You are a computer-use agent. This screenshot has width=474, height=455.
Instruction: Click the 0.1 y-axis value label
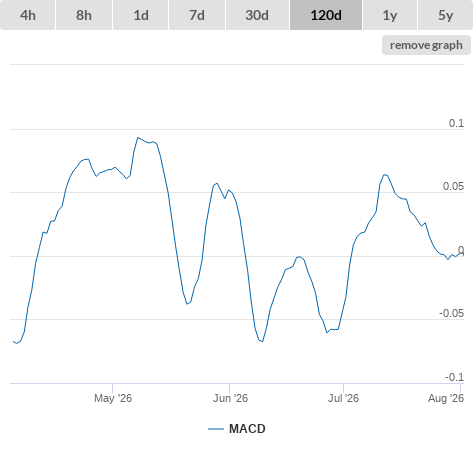456,123
